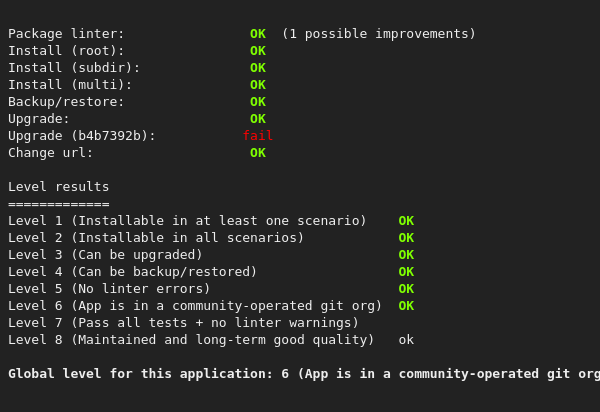The image size is (600, 412).
Task: Click the OK status for Change url
Action: tap(258, 153)
